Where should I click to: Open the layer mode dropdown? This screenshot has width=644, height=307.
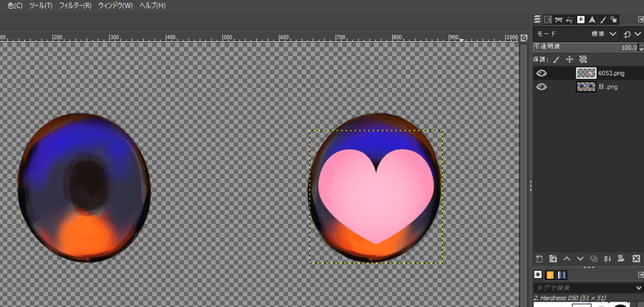click(x=576, y=34)
